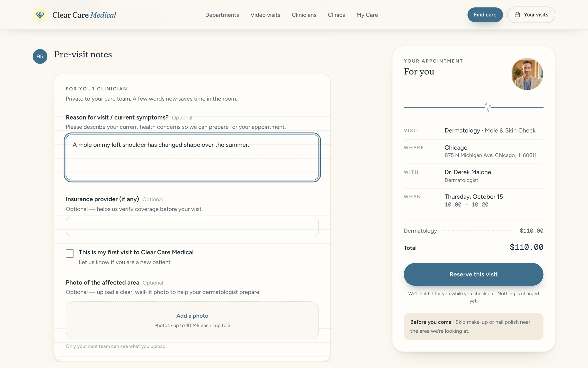Click the 'Chicago' location name
Image resolution: width=588 pixels, height=368 pixels.
(456, 147)
